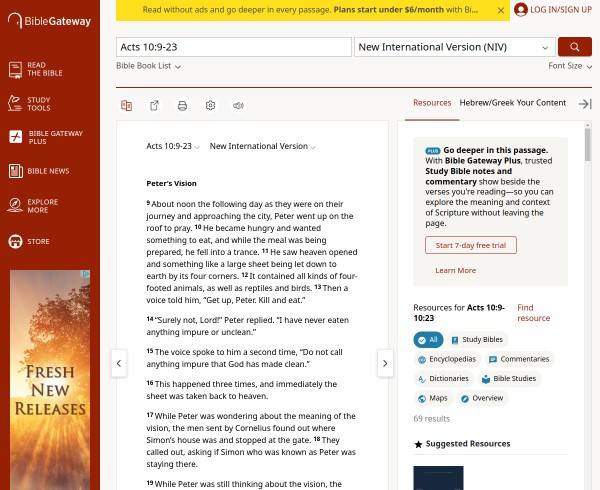Viewport: 600px width, 490px height.
Task: Expand New International Version passage dropdown
Action: [x=262, y=147]
